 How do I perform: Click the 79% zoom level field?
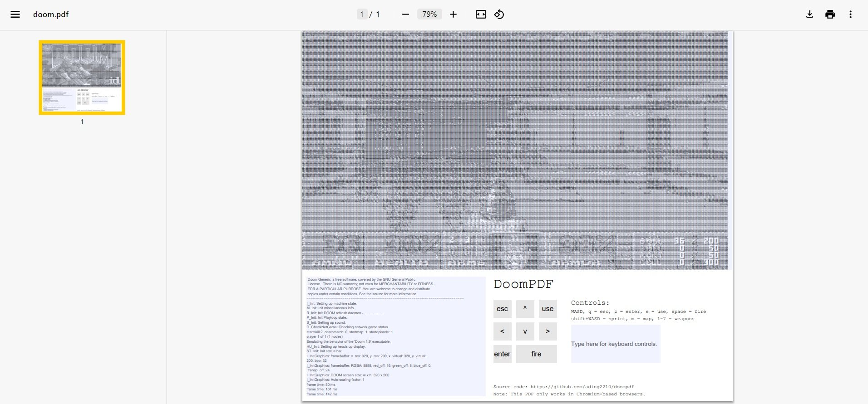[429, 15]
